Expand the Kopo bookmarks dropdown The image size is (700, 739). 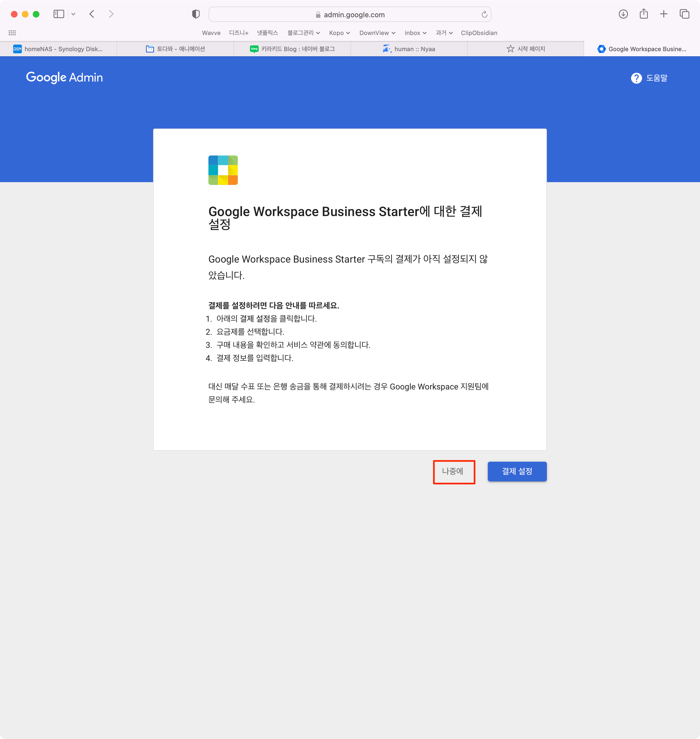coord(339,33)
